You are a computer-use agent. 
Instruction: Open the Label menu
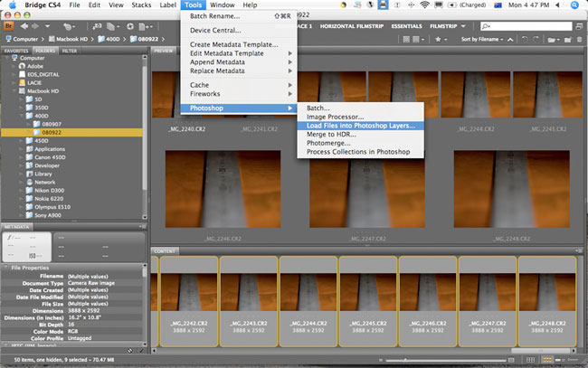click(167, 5)
